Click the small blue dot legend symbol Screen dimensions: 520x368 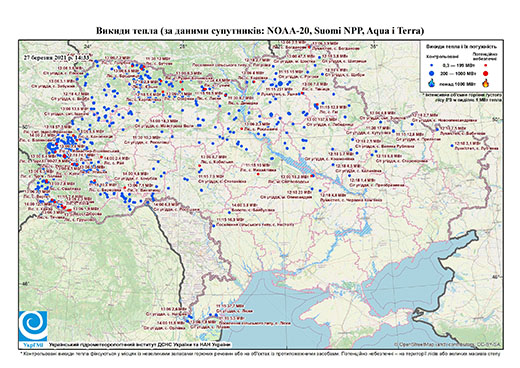(x=432, y=66)
